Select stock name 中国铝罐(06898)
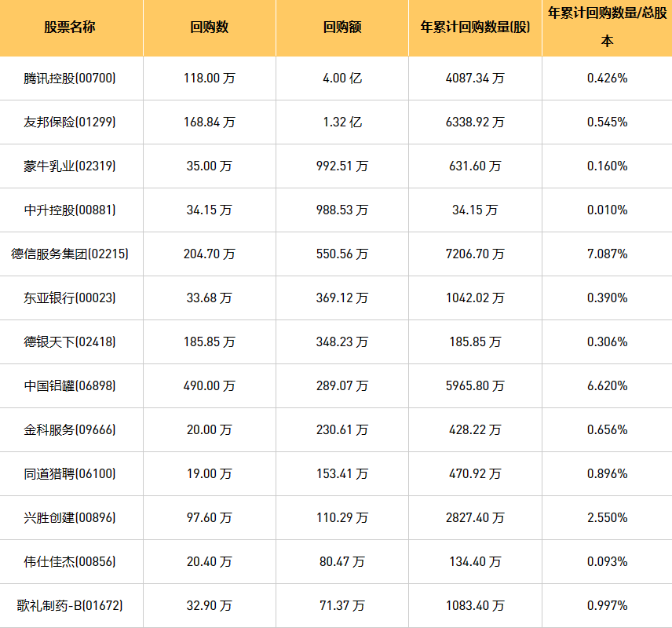Viewport: 672px width, 628px height. coord(70,385)
